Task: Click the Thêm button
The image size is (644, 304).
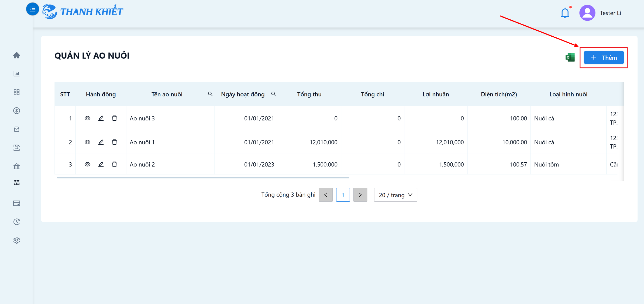Action: click(x=604, y=57)
